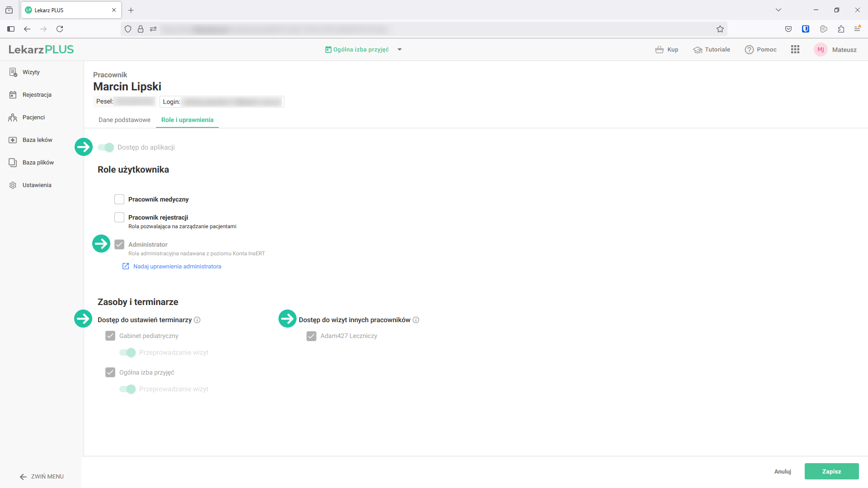Click the green Zapisz button
Screen dimensions: 868x488
coord(831,471)
